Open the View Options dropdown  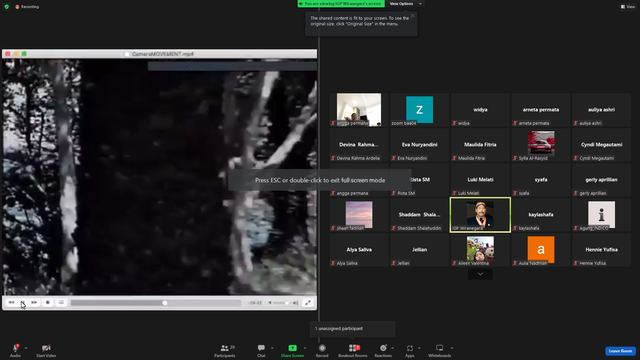coord(405,4)
